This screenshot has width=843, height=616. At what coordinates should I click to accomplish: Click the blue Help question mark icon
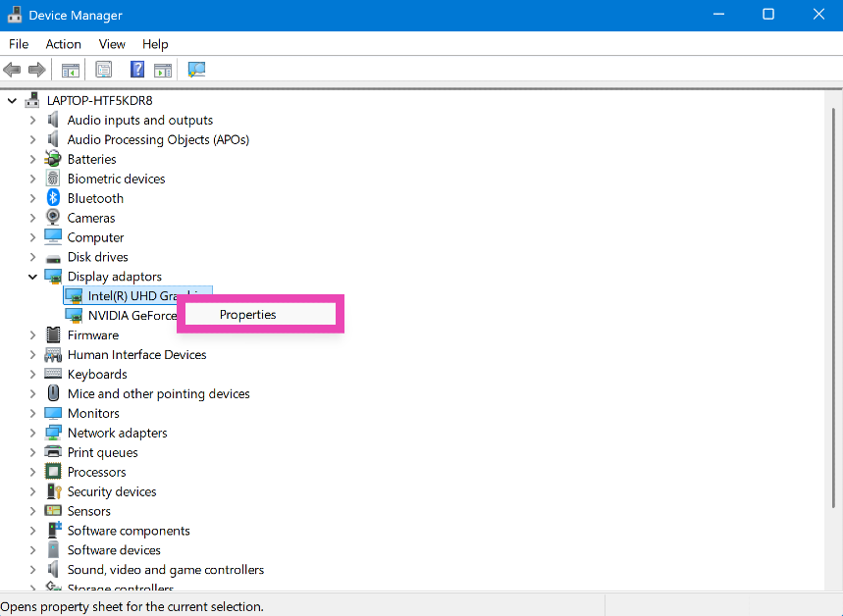point(137,70)
